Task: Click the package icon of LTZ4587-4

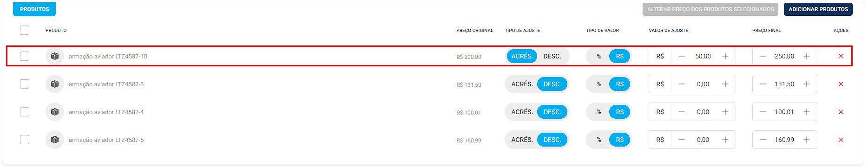Action: click(x=55, y=112)
